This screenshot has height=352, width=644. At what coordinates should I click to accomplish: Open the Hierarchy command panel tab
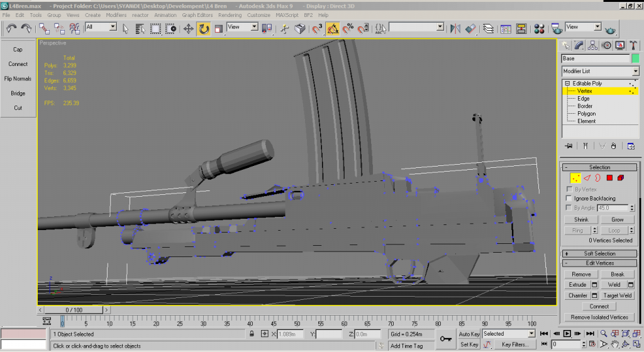point(593,45)
